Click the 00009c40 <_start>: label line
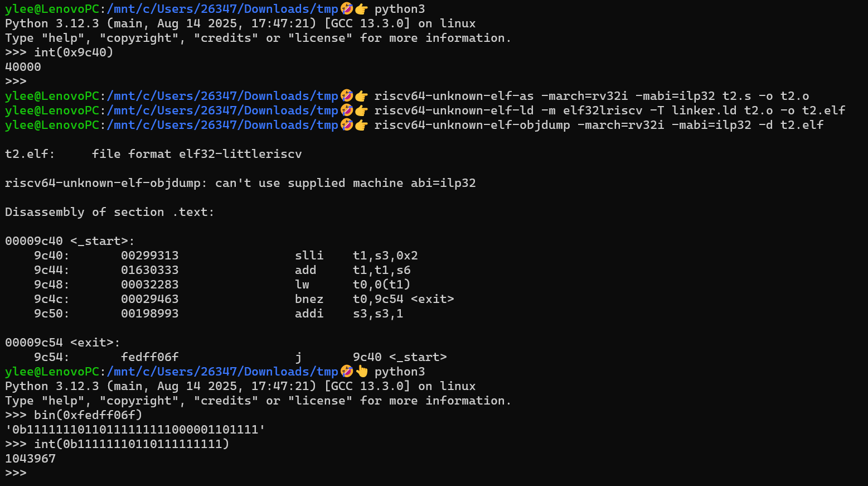868x486 pixels. [70, 241]
